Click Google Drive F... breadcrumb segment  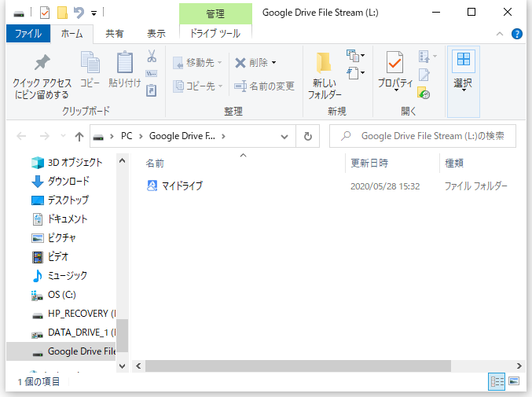[x=182, y=136]
